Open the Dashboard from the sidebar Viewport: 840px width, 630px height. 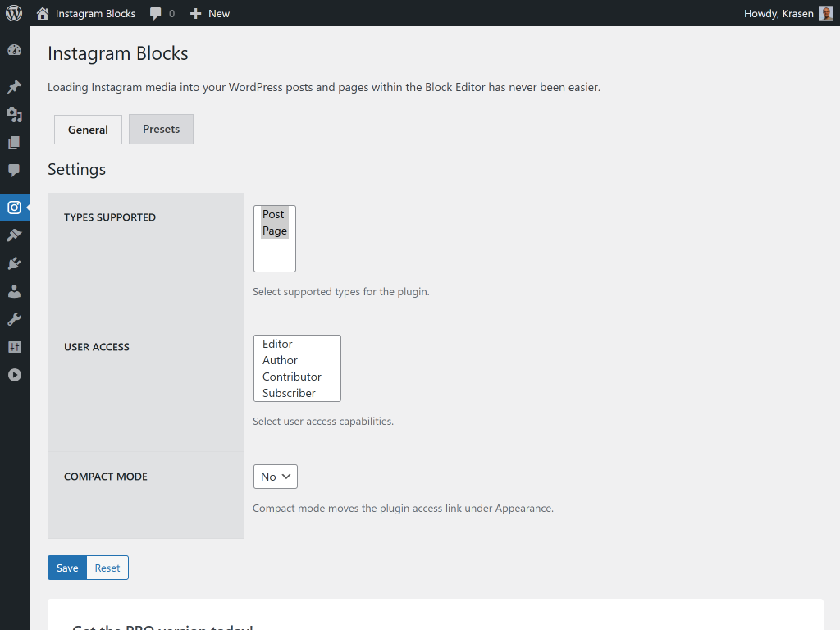pos(14,51)
